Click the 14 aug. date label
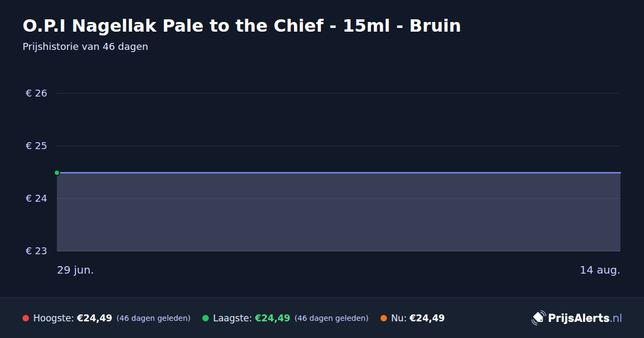This screenshot has height=338, width=644. [x=600, y=270]
